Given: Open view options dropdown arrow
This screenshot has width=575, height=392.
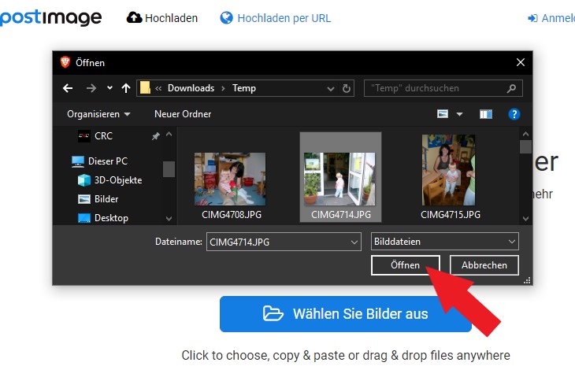Looking at the screenshot, I should point(459,114).
